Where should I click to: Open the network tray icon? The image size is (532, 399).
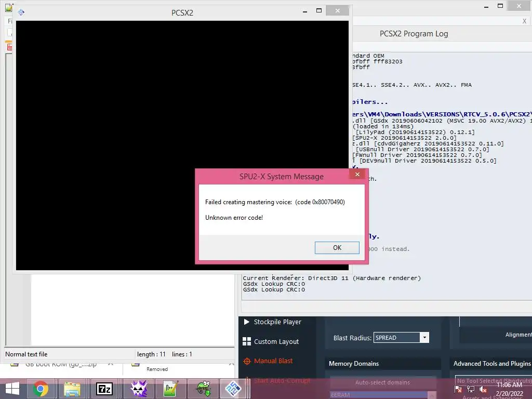(x=471, y=390)
